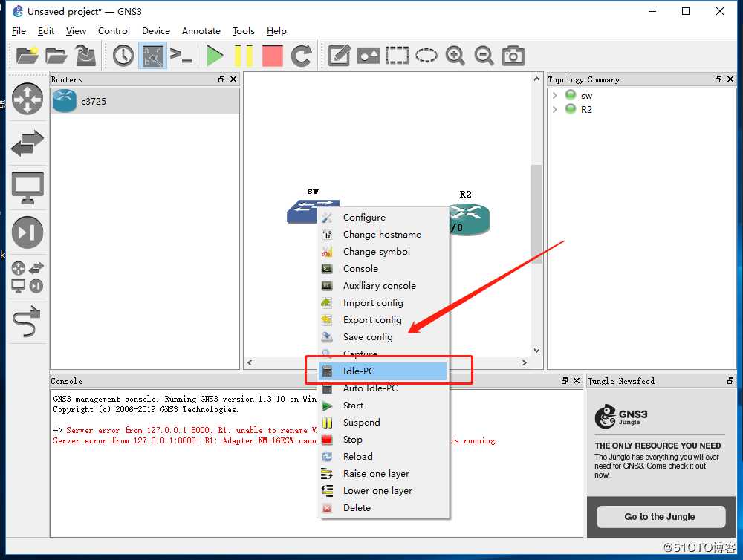Expand the sw node in Topology Summary

click(x=554, y=95)
